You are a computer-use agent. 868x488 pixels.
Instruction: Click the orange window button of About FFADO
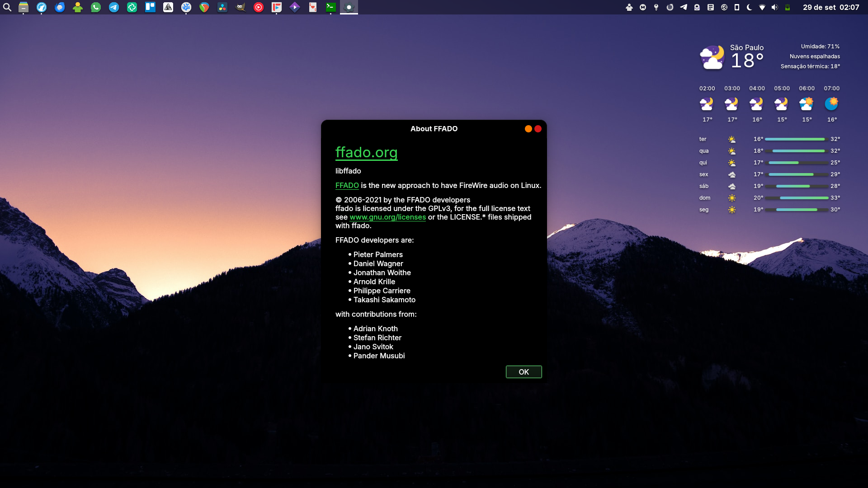(x=528, y=129)
